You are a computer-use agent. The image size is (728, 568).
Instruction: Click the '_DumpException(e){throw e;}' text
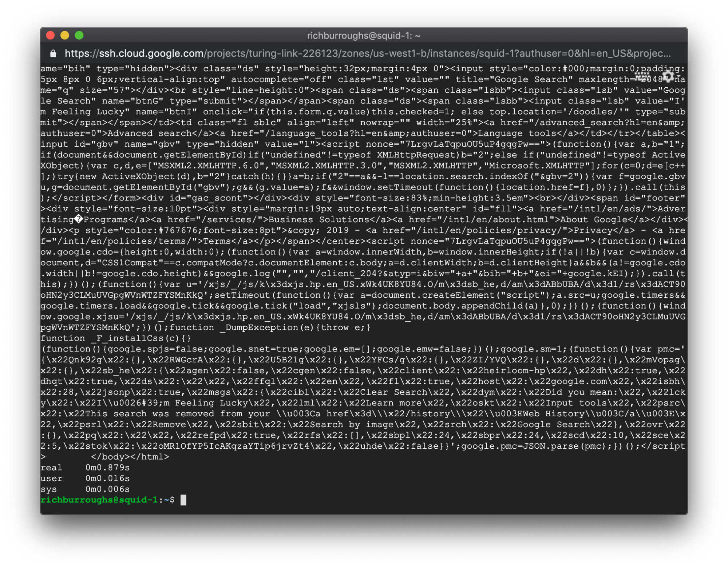coord(295,327)
